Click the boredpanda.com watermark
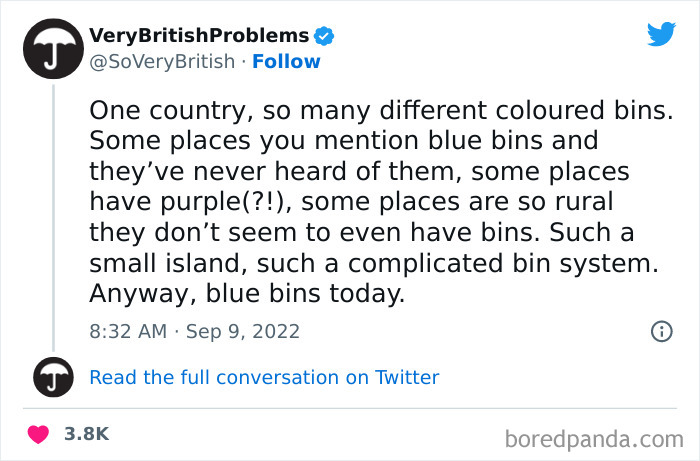 pos(594,440)
